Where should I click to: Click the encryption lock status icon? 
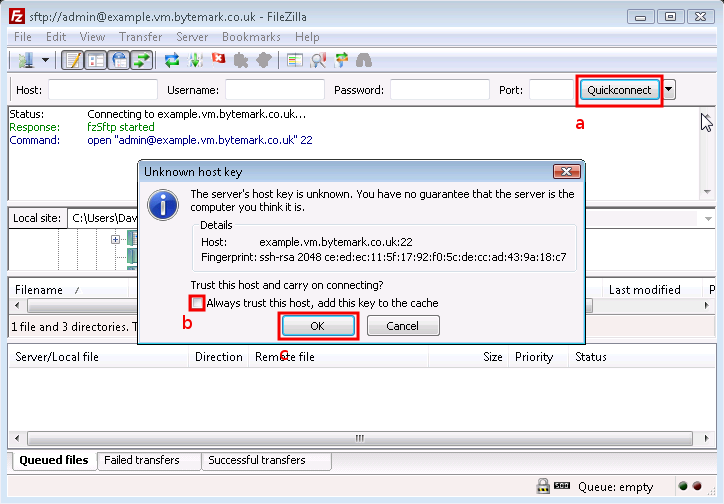point(543,486)
